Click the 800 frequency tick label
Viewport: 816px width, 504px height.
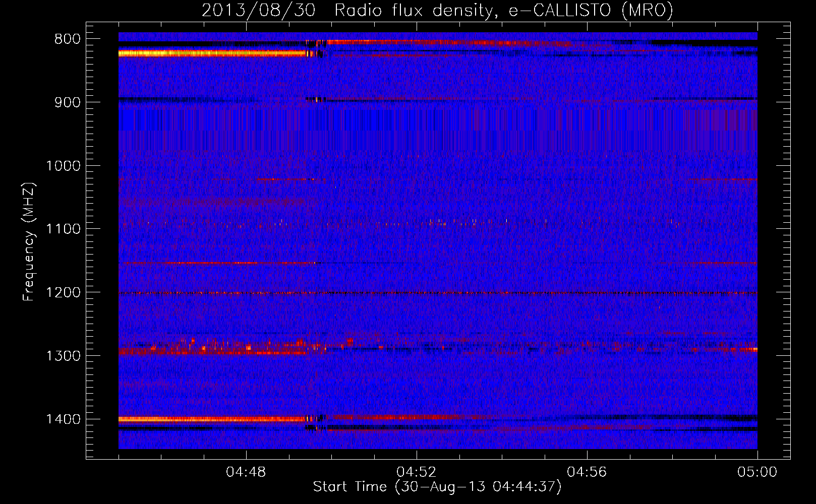(67, 39)
